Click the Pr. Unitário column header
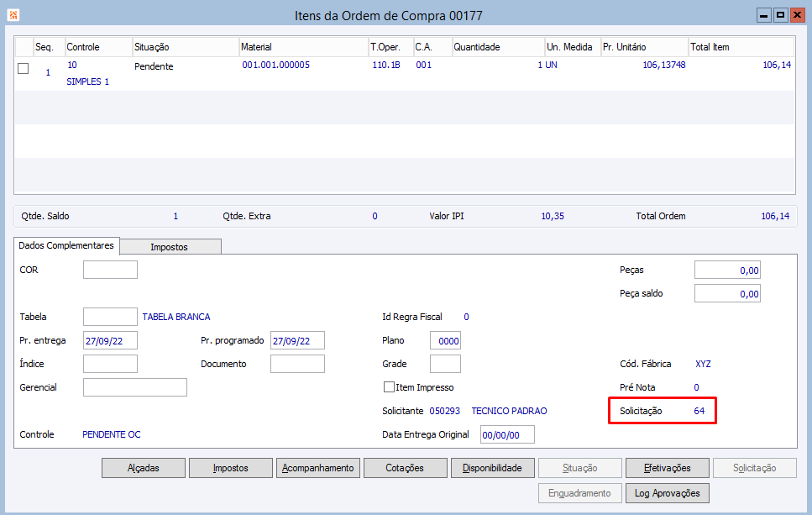 click(x=645, y=47)
